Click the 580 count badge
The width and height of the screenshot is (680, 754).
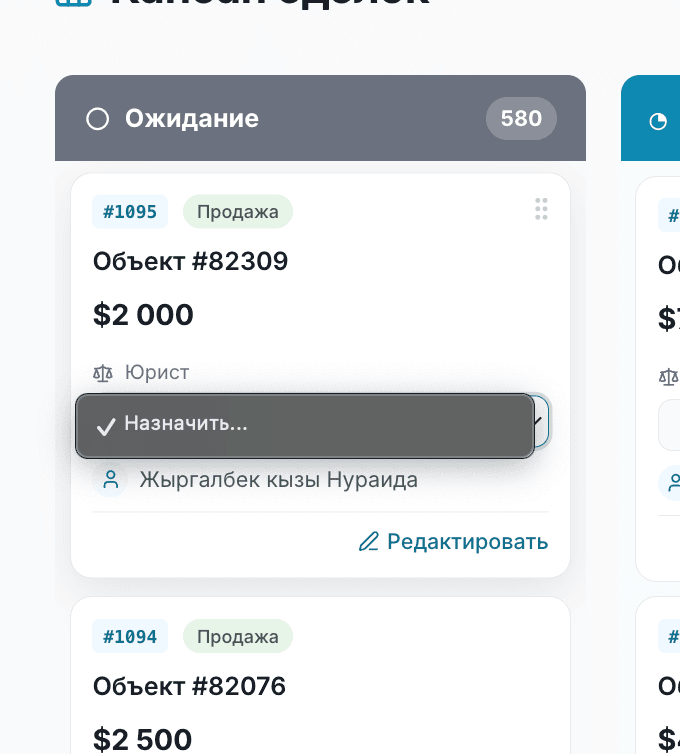point(521,118)
